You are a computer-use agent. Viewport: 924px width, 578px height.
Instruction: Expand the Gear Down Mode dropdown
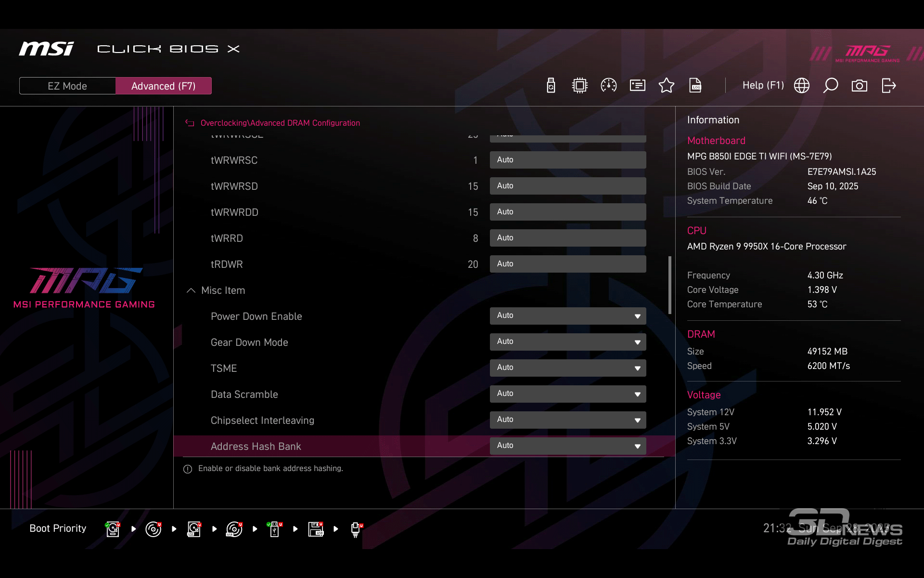click(567, 342)
